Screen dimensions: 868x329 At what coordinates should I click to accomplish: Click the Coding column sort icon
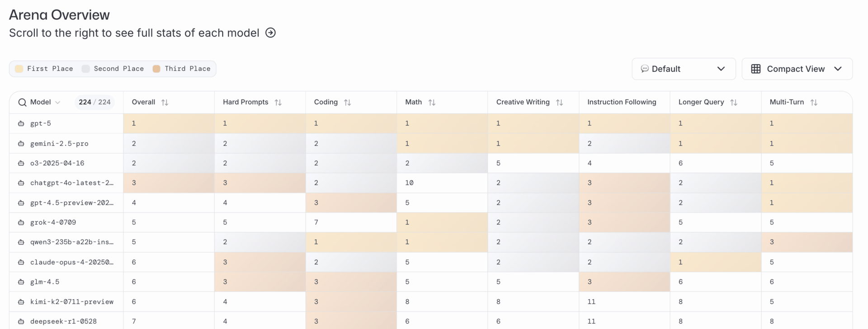[x=347, y=103]
